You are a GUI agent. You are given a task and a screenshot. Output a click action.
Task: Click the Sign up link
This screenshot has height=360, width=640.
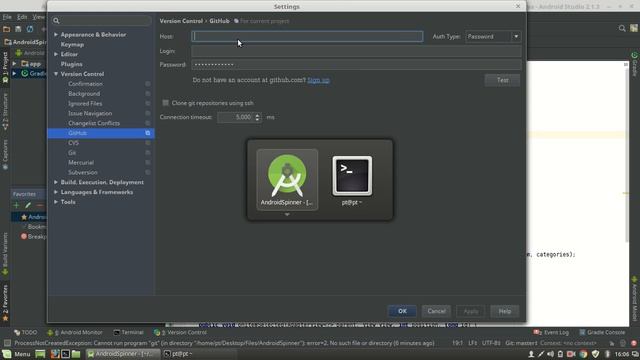(318, 80)
